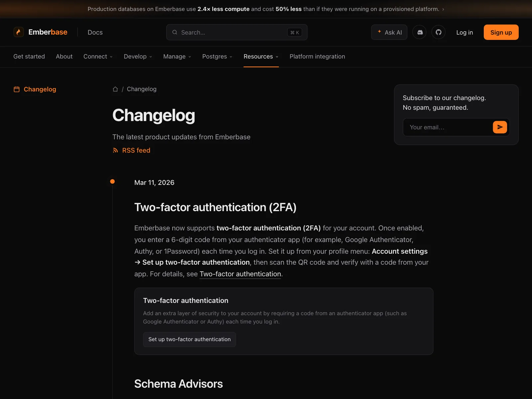This screenshot has width=532, height=399.
Task: Click the Changelog breadcrumb text
Action: pos(142,89)
